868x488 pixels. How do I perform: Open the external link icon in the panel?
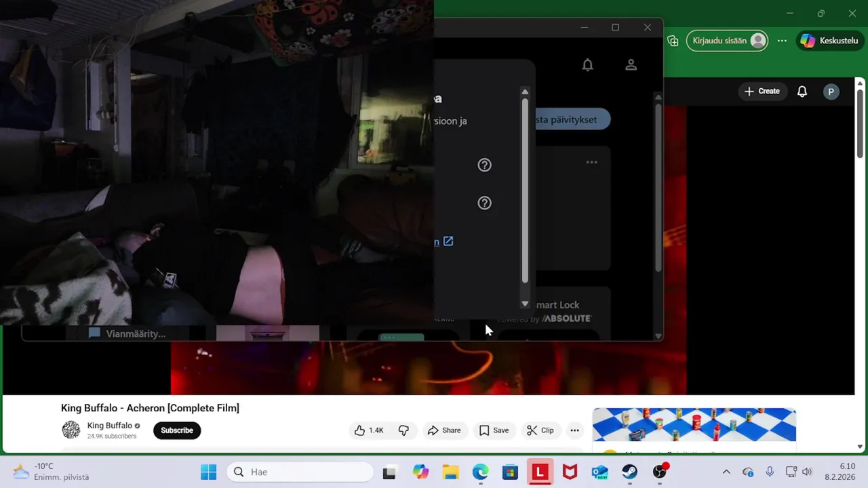coord(448,241)
